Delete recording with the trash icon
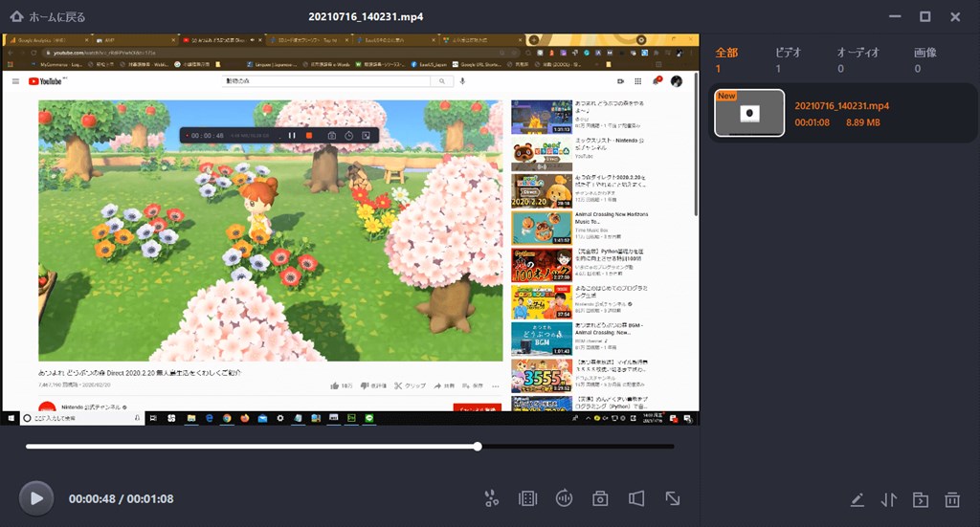The width and height of the screenshot is (980, 527). tap(952, 499)
